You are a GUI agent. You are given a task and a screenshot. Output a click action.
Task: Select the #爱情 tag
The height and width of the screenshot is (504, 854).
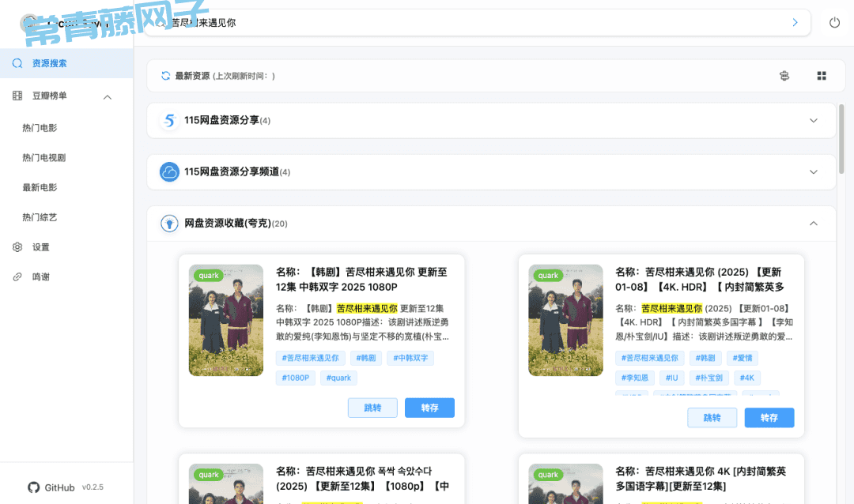(x=743, y=358)
